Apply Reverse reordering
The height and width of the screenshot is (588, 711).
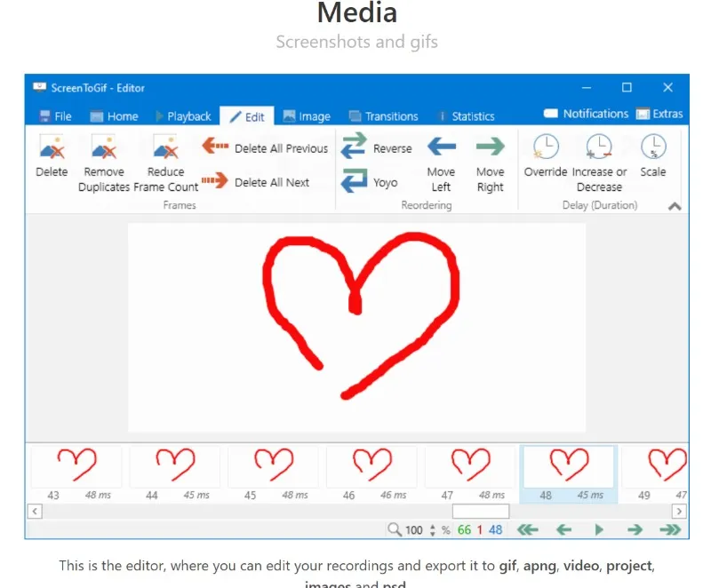point(376,147)
